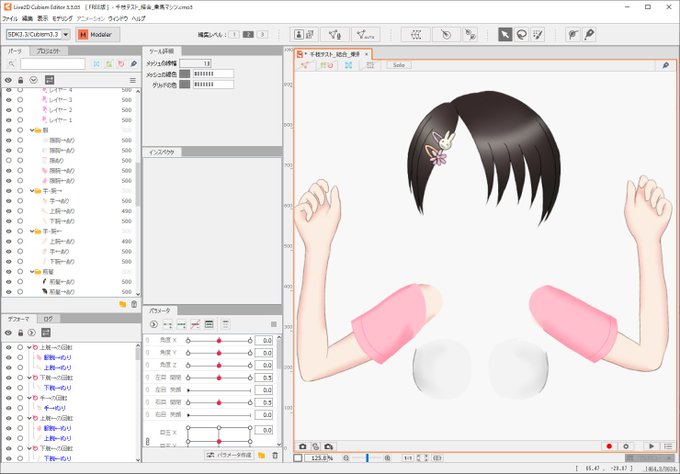Open the モデリング menu
680x474 pixels.
(62, 19)
